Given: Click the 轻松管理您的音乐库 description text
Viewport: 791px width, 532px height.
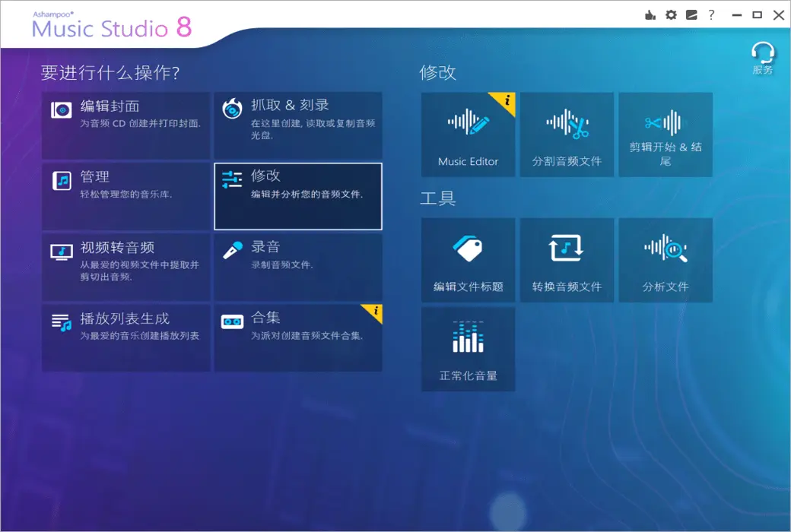Looking at the screenshot, I should click(126, 194).
